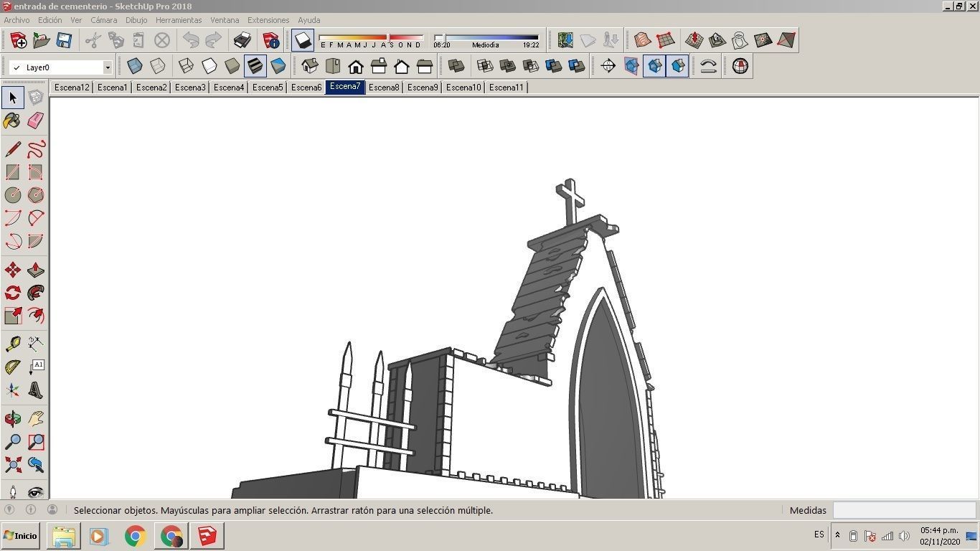Switch to Monochrome face style
This screenshot has height=551, width=980.
click(278, 66)
